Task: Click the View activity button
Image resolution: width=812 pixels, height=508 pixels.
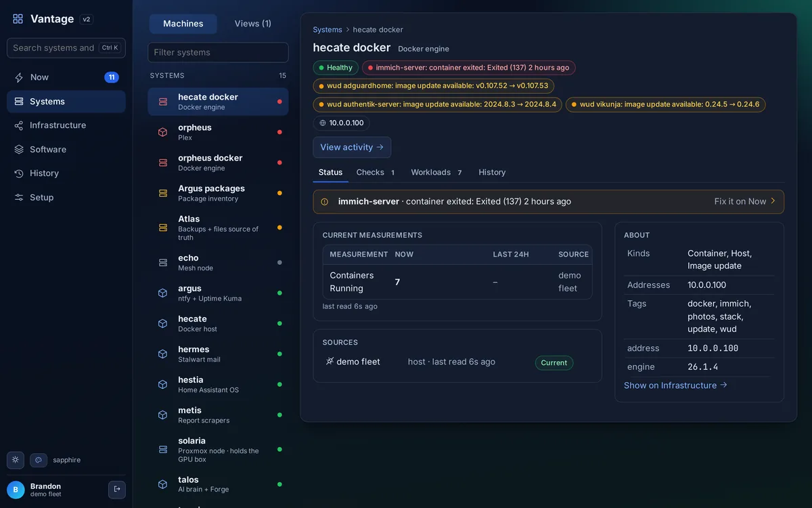Action: (352, 148)
